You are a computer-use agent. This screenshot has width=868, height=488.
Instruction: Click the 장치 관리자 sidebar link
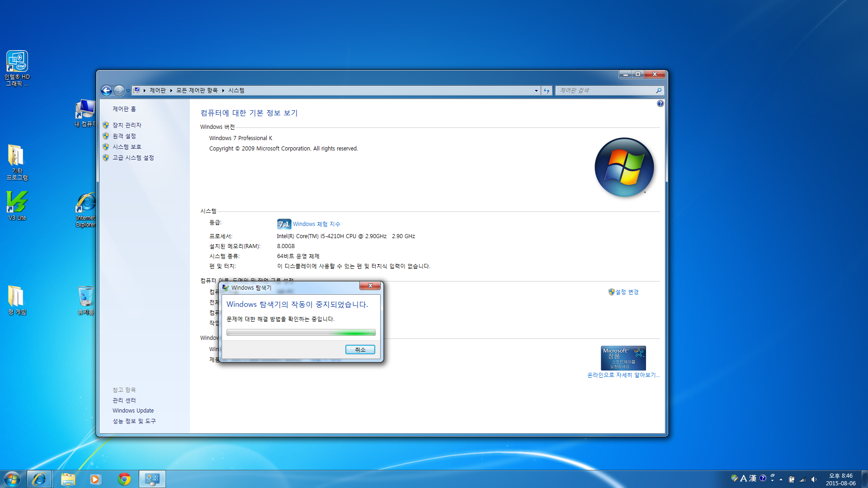pos(127,125)
